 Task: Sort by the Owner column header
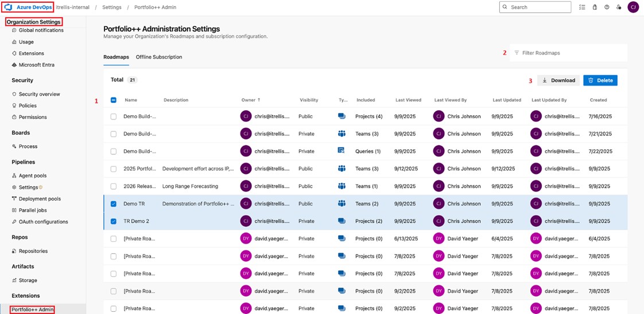(x=250, y=100)
